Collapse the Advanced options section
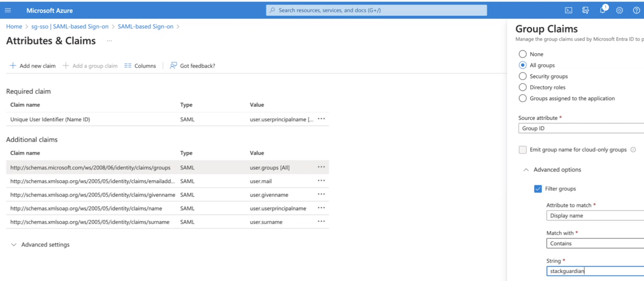644x281 pixels. pyautogui.click(x=526, y=170)
